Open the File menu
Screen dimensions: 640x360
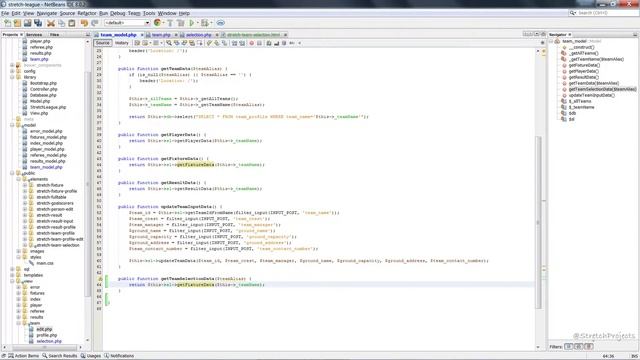click(5, 13)
